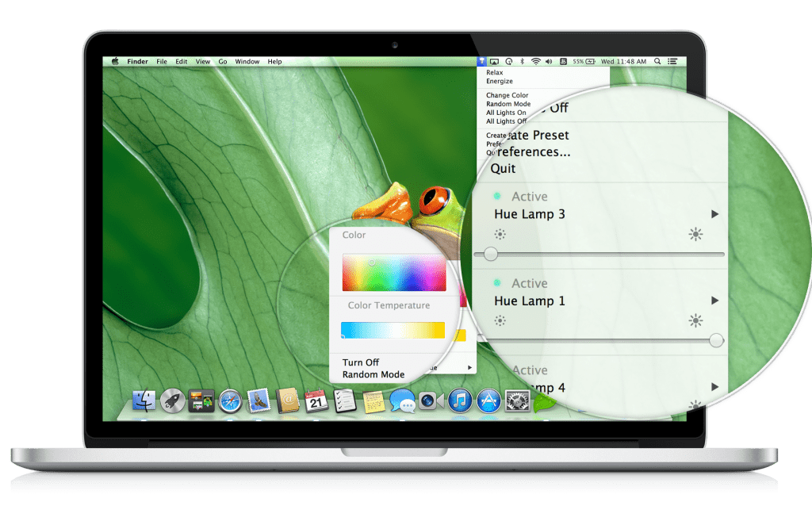Image resolution: width=812 pixels, height=525 pixels.
Task: Click the large magnified Quit entry
Action: pos(503,169)
